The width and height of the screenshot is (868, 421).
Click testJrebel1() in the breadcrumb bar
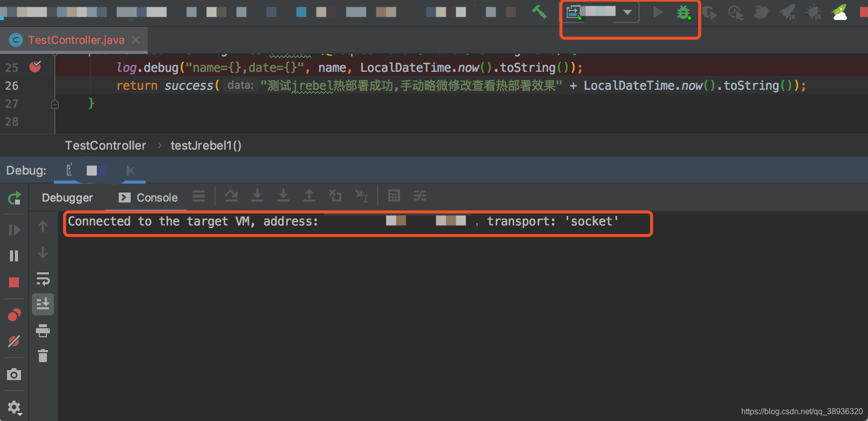tap(206, 146)
